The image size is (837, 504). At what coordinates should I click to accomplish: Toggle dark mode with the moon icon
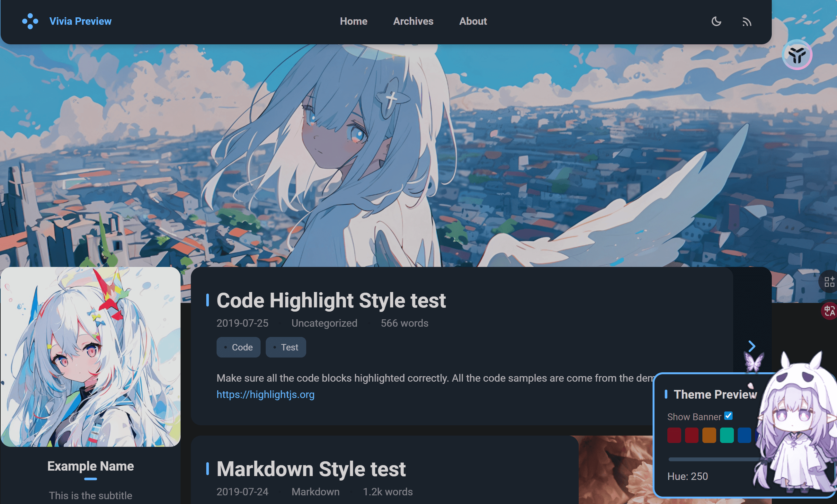(716, 22)
